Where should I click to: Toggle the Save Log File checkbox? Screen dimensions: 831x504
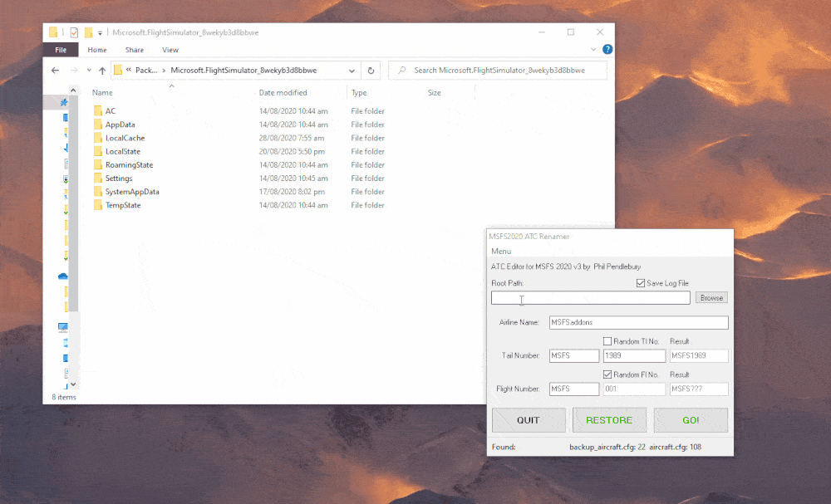641,283
